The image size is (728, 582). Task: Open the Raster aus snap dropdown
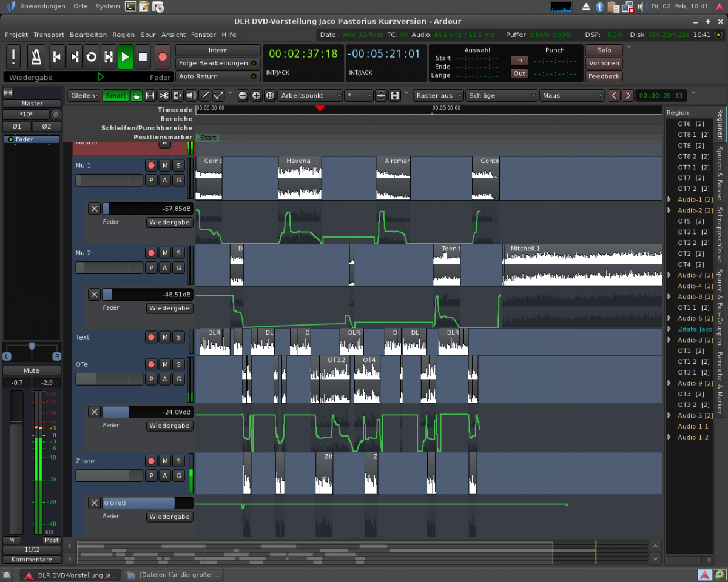pyautogui.click(x=438, y=96)
